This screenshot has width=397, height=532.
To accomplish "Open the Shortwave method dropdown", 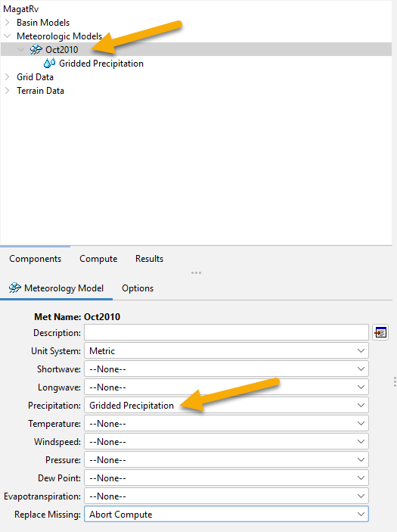I will (226, 369).
